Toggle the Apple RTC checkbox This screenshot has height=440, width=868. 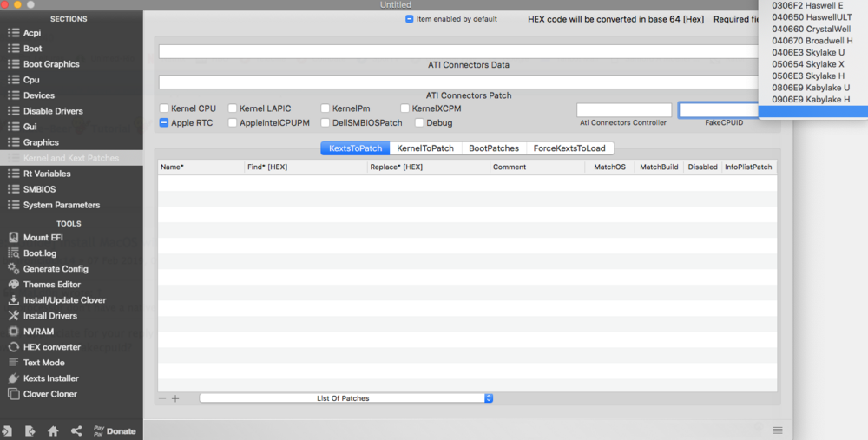click(165, 123)
